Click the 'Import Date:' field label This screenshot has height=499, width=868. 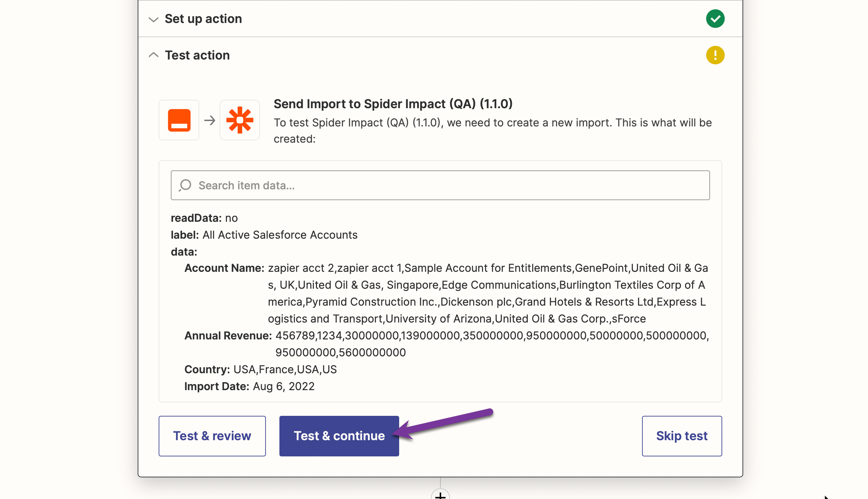coord(216,386)
